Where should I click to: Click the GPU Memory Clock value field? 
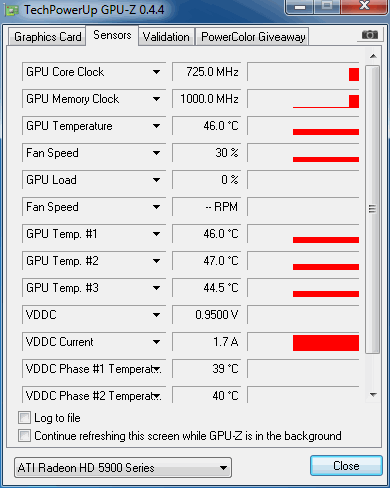207,99
